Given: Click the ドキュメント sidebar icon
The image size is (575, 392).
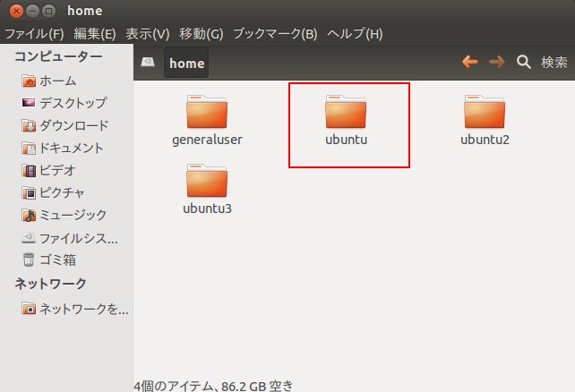Looking at the screenshot, I should tap(29, 148).
